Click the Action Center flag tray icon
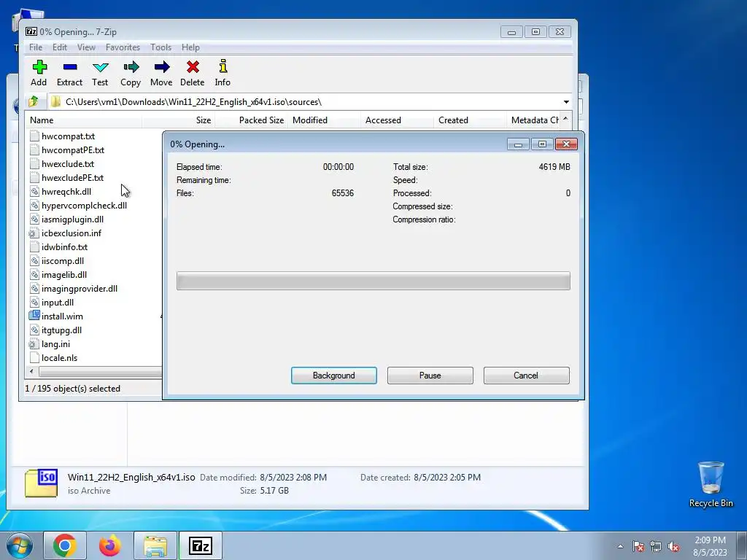Screen dimensions: 747x560 coord(638,546)
